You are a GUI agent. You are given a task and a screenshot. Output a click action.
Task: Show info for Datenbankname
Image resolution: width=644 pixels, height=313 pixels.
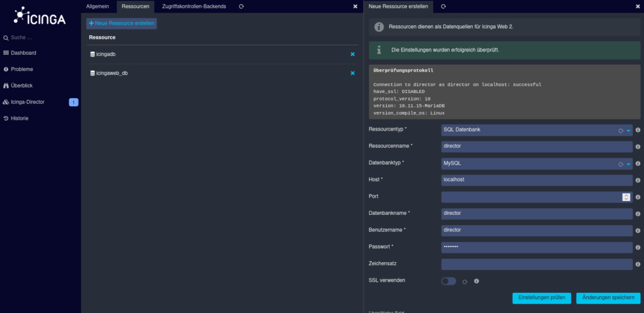[x=638, y=214]
